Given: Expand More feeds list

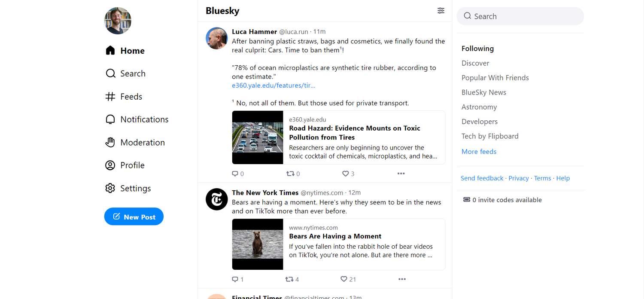Looking at the screenshot, I should [x=479, y=151].
